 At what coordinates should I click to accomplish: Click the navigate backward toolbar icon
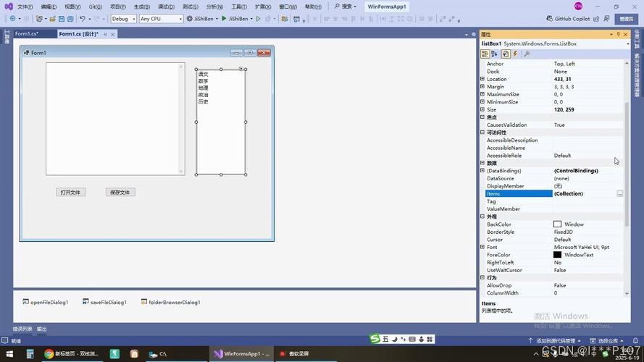coord(13,19)
